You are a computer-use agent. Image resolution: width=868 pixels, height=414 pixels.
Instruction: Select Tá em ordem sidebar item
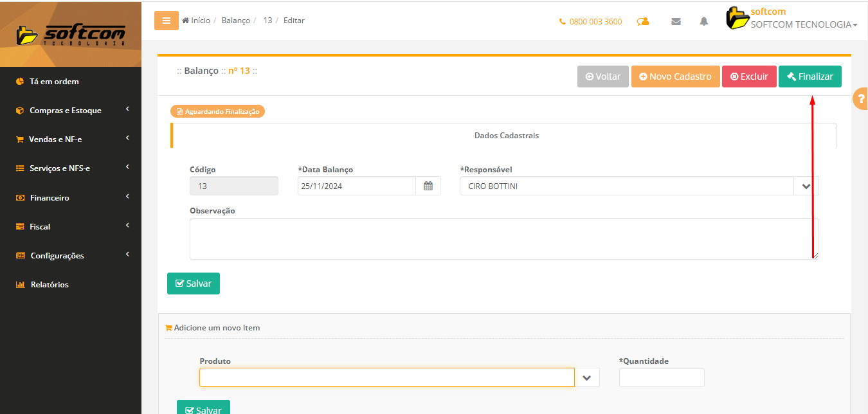point(54,82)
